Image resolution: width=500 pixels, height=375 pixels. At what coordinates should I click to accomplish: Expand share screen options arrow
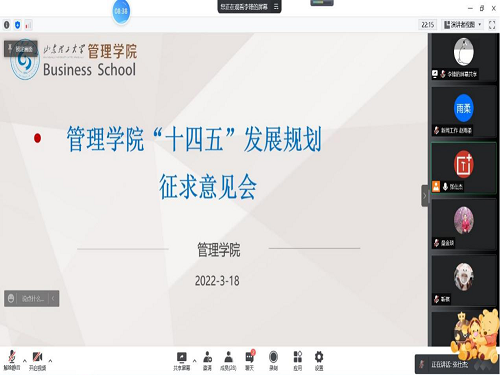[x=195, y=361]
